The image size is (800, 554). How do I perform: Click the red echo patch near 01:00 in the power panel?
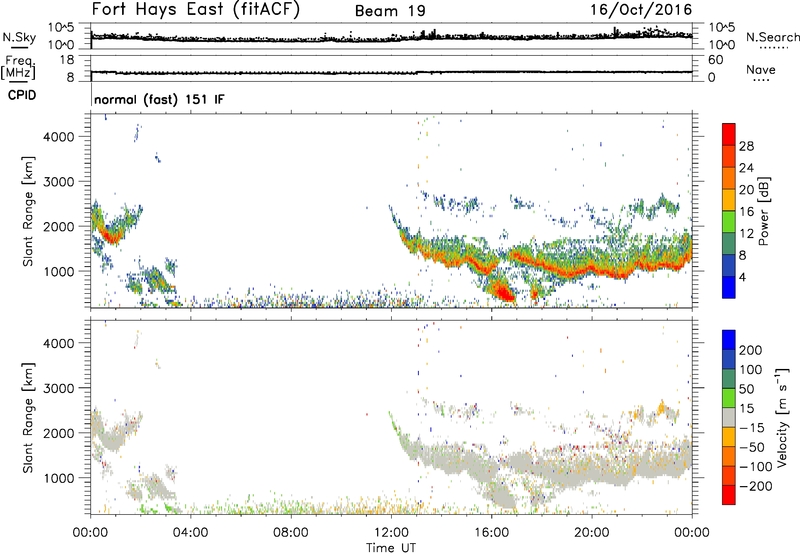(x=110, y=236)
